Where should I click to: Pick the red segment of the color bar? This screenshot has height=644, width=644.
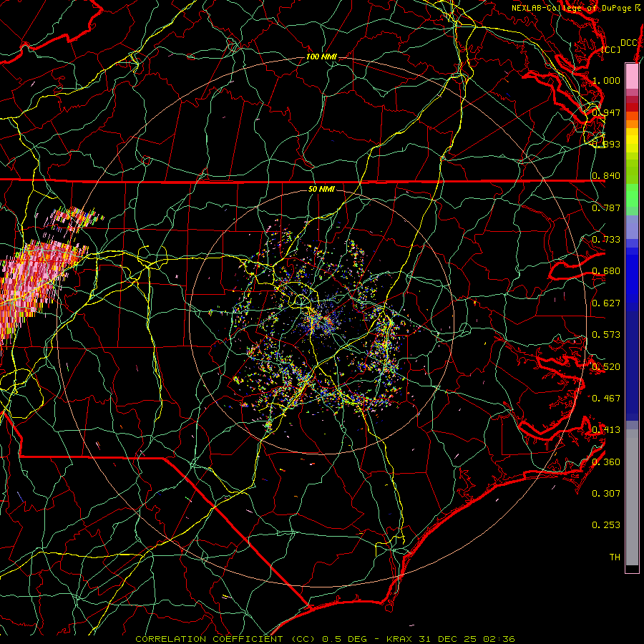(632, 107)
